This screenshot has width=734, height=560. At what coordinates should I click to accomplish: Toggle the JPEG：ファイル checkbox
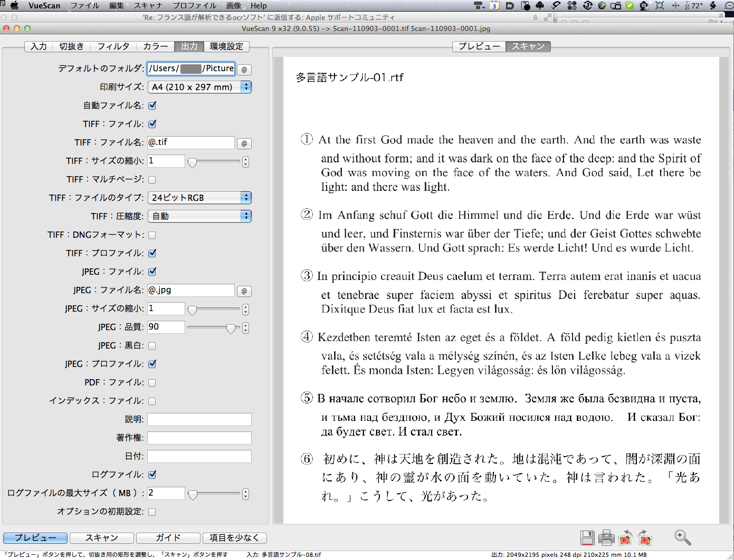(x=152, y=272)
